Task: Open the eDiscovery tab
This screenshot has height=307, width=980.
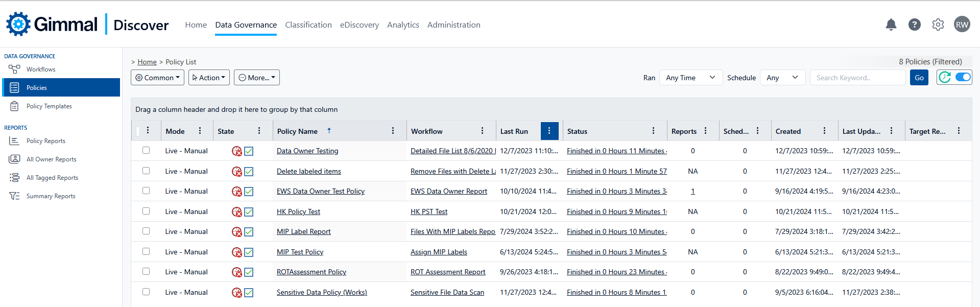Action: click(x=359, y=25)
